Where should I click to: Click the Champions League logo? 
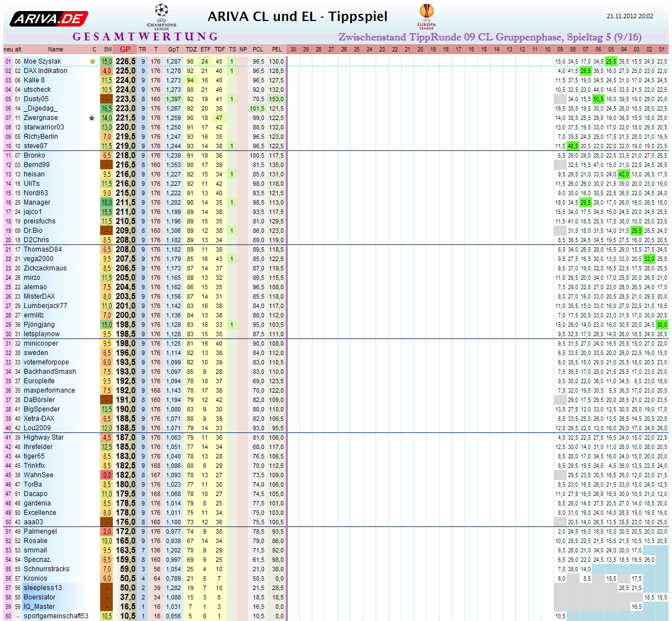[162, 17]
